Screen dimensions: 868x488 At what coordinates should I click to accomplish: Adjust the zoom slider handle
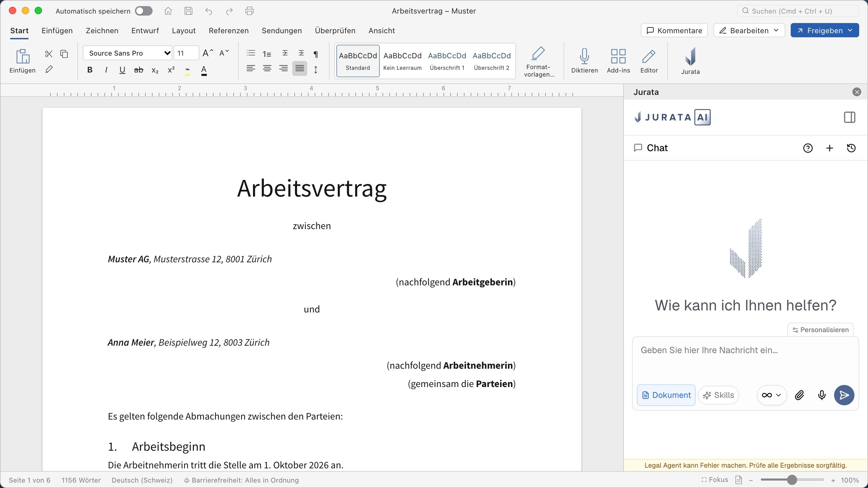(x=792, y=480)
